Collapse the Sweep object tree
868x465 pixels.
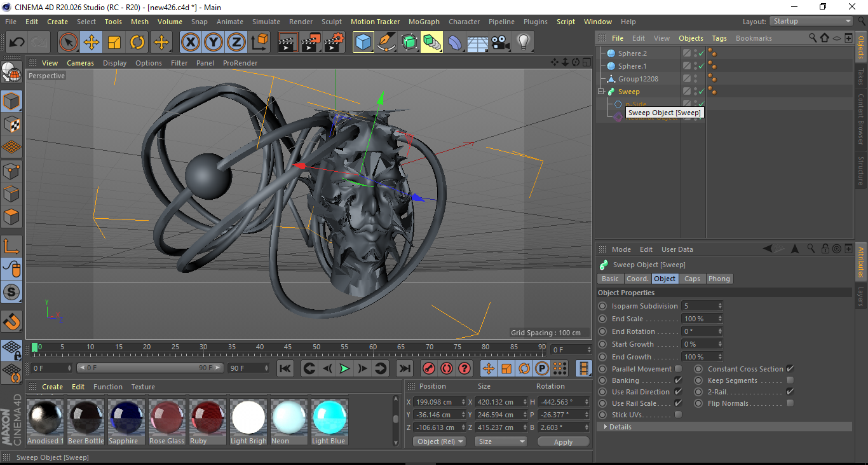601,92
